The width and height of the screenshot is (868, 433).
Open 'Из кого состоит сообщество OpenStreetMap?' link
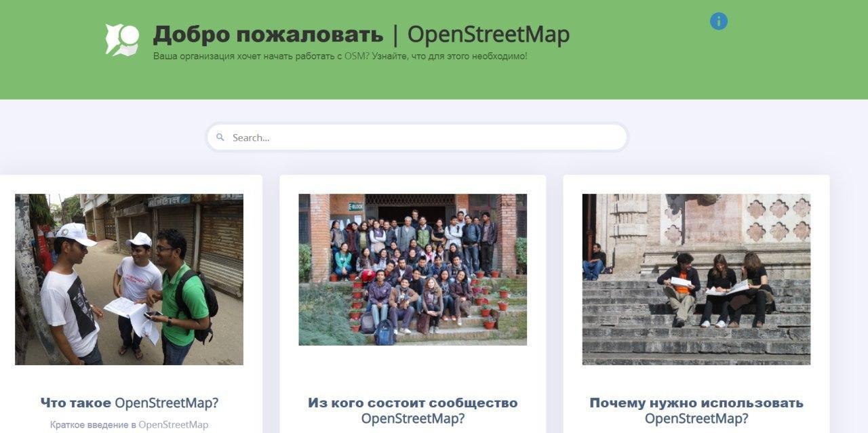click(413, 411)
